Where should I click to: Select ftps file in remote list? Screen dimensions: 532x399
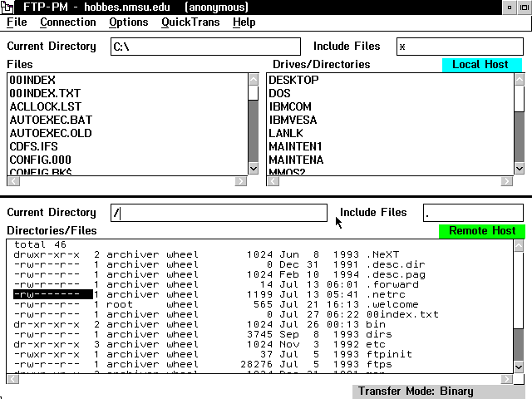[259, 364]
